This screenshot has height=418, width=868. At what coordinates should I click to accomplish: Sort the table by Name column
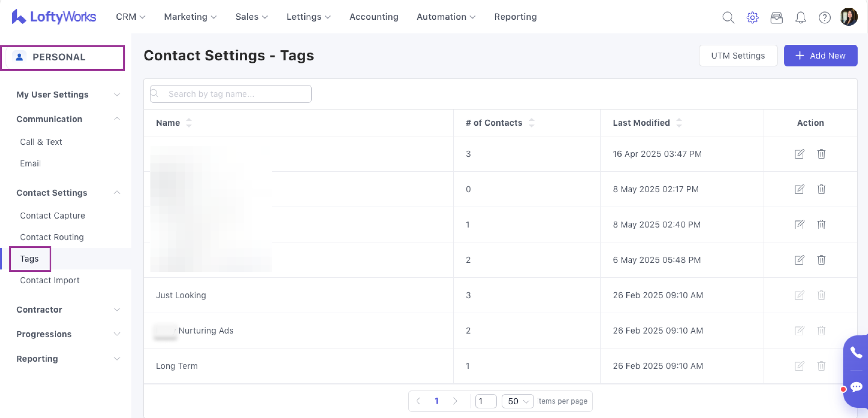189,123
